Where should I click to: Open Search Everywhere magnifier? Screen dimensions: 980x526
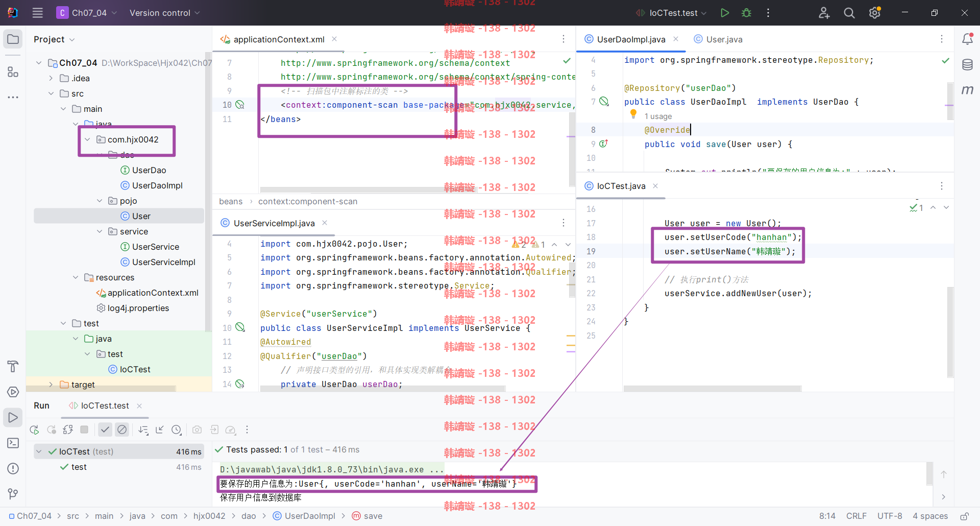coord(849,13)
